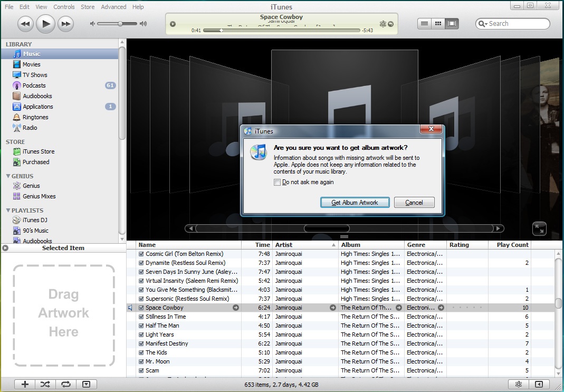Select TV Shows in the sidebar
This screenshot has width=564, height=392.
[60, 75]
